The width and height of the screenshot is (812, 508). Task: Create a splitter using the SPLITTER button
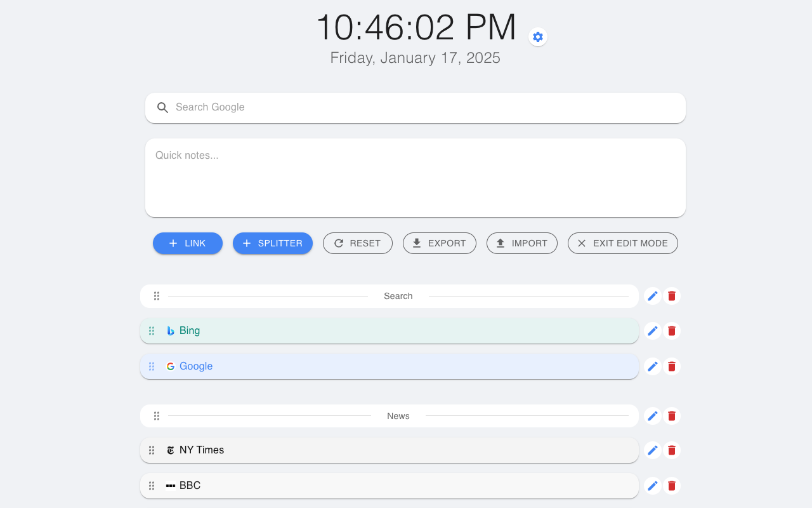(x=272, y=243)
